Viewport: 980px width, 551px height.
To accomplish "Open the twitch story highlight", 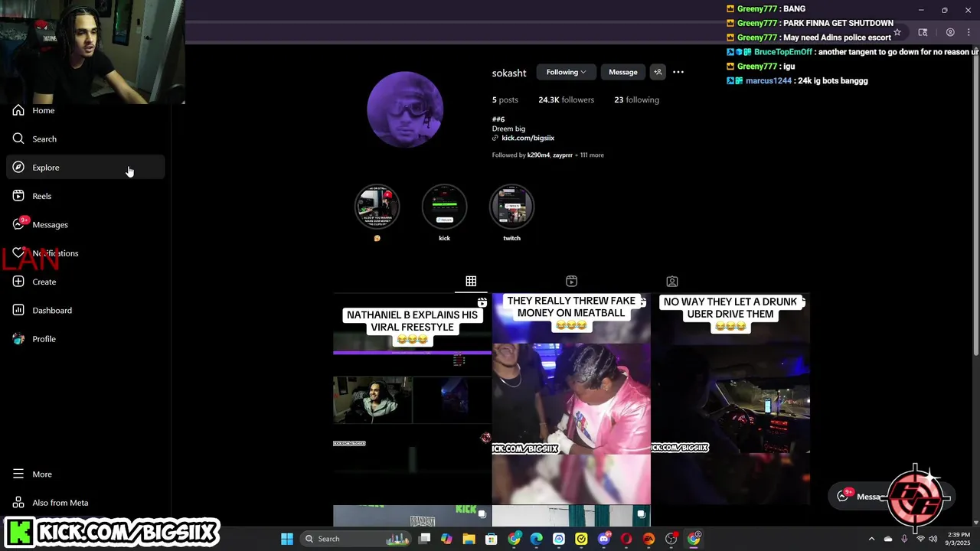I will [511, 207].
